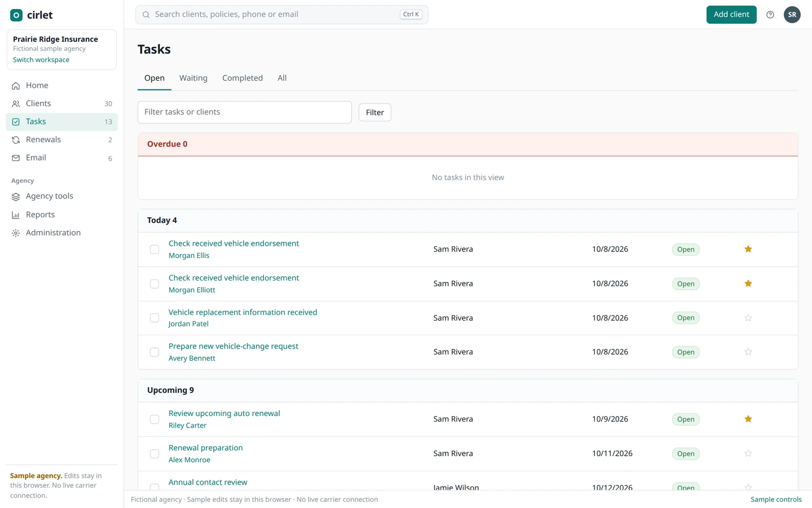Viewport: 812px width, 508px height.
Task: Click the Overdue 0 section header
Action: point(468,144)
